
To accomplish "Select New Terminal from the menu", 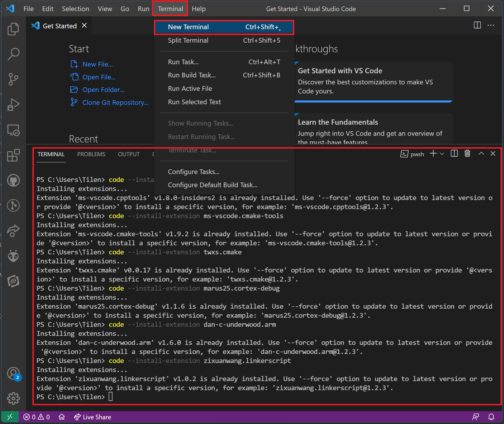I will (x=224, y=27).
